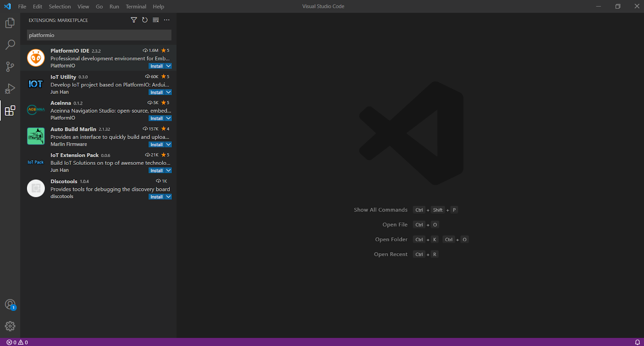
Task: Open the Help menu
Action: 159,6
